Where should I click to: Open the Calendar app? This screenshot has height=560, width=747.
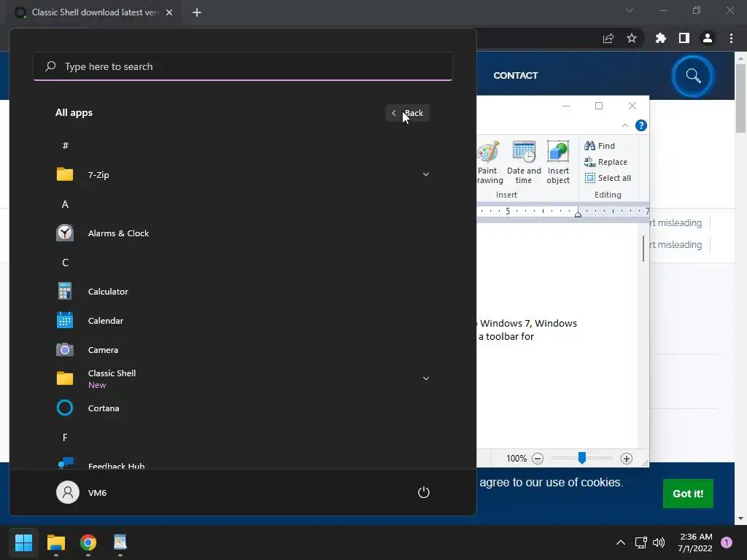(243, 321)
